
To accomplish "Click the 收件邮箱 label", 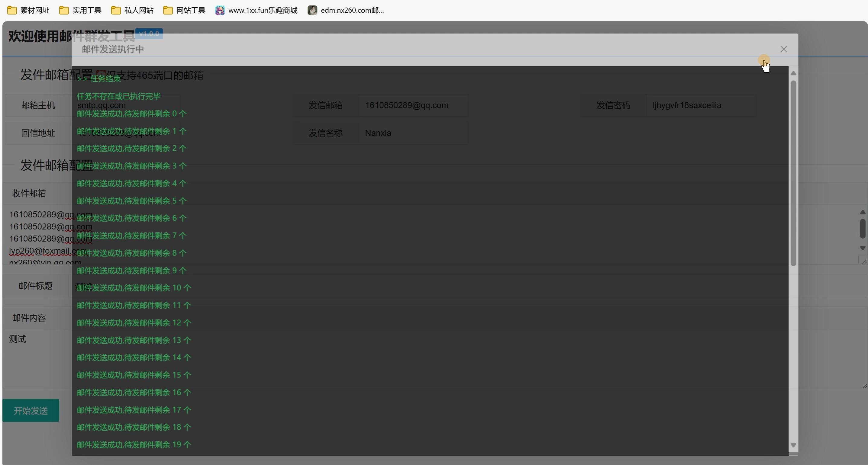I will click(29, 193).
